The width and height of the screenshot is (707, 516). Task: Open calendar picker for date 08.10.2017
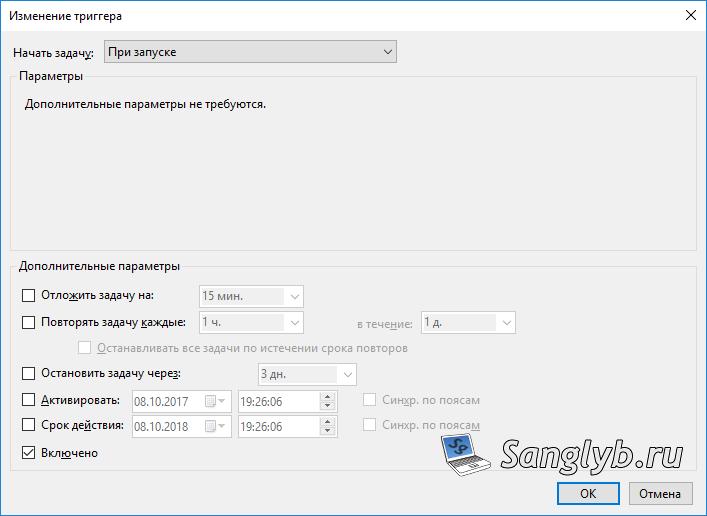[x=216, y=401]
